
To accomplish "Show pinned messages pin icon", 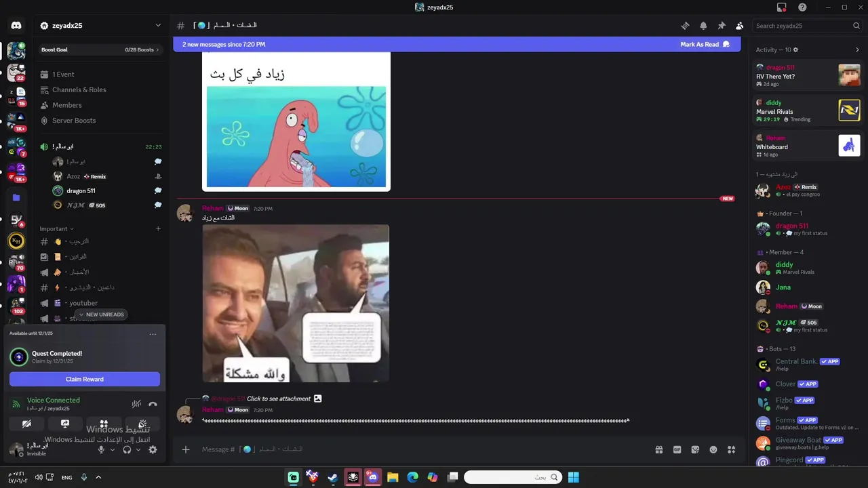I will pos(722,26).
